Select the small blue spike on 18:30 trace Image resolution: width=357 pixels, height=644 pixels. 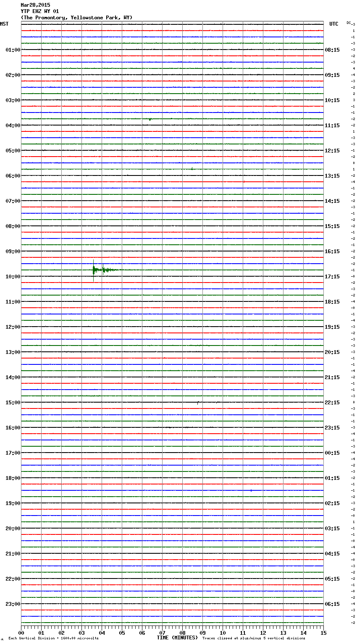click(x=251, y=490)
